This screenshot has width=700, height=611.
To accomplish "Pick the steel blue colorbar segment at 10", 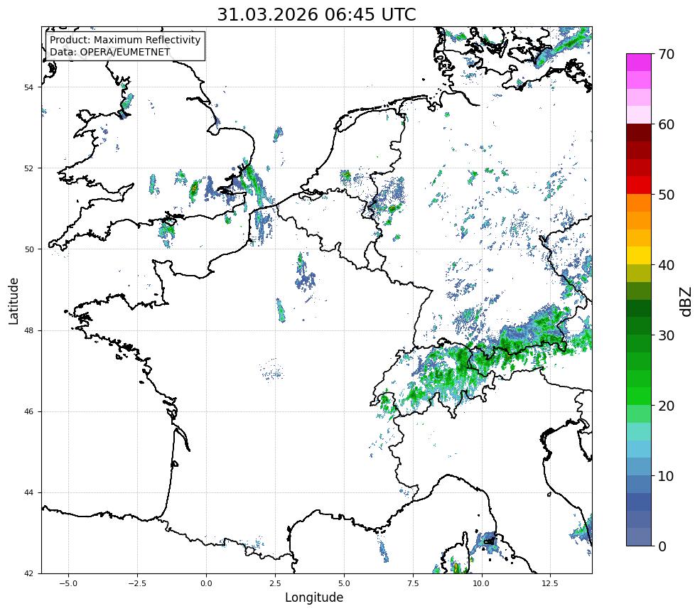I will coord(638,484).
